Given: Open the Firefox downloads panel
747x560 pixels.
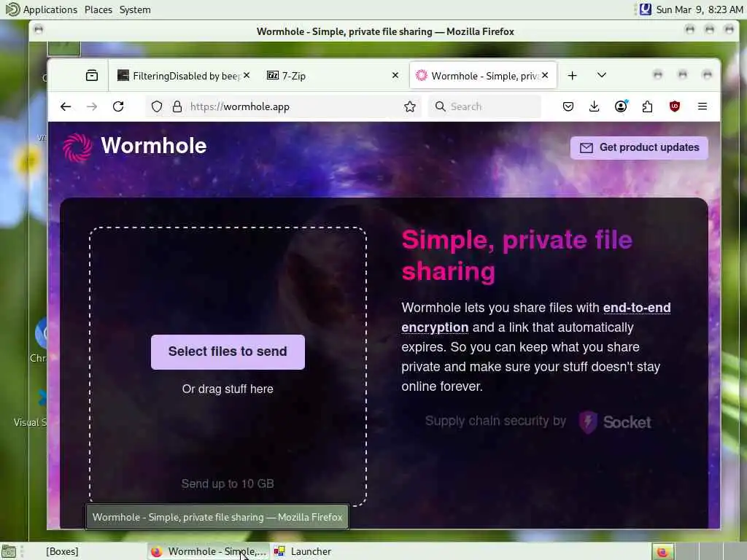Looking at the screenshot, I should (594, 106).
